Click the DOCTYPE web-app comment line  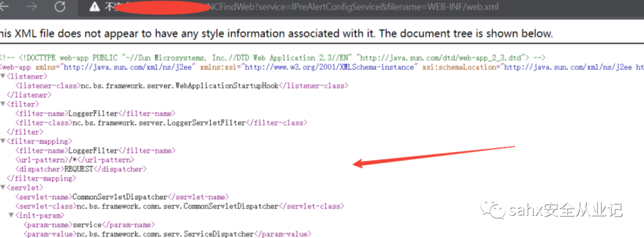click(273, 58)
